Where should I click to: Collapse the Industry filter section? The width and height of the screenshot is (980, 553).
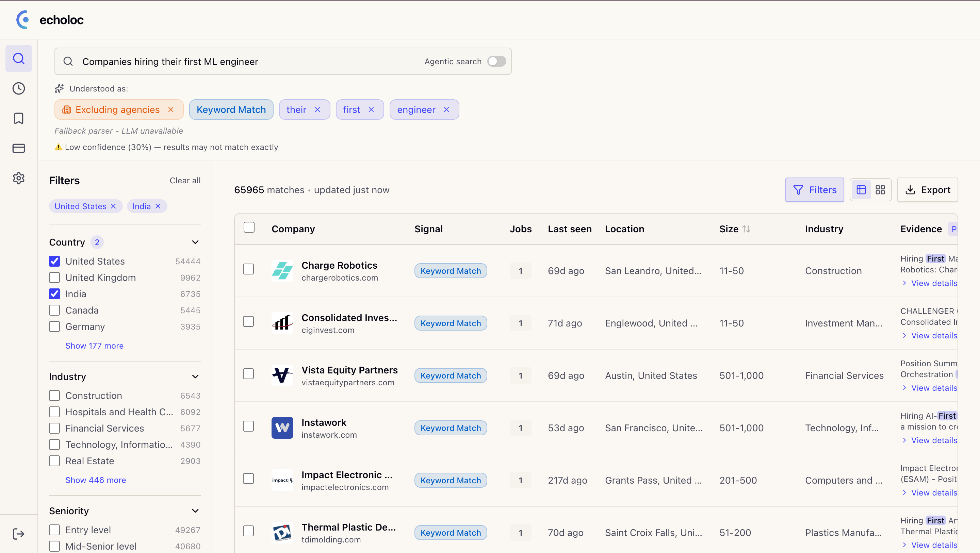[195, 376]
